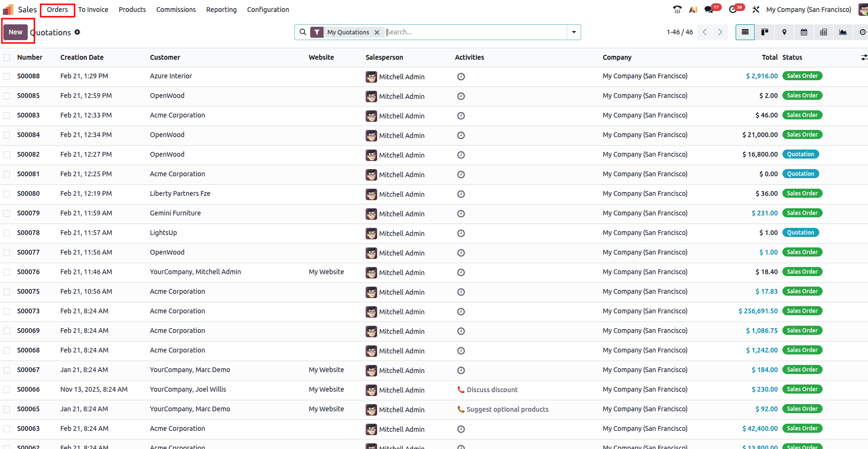868x449 pixels.
Task: Open the AI assistant icon
Action: pyautogui.click(x=693, y=10)
